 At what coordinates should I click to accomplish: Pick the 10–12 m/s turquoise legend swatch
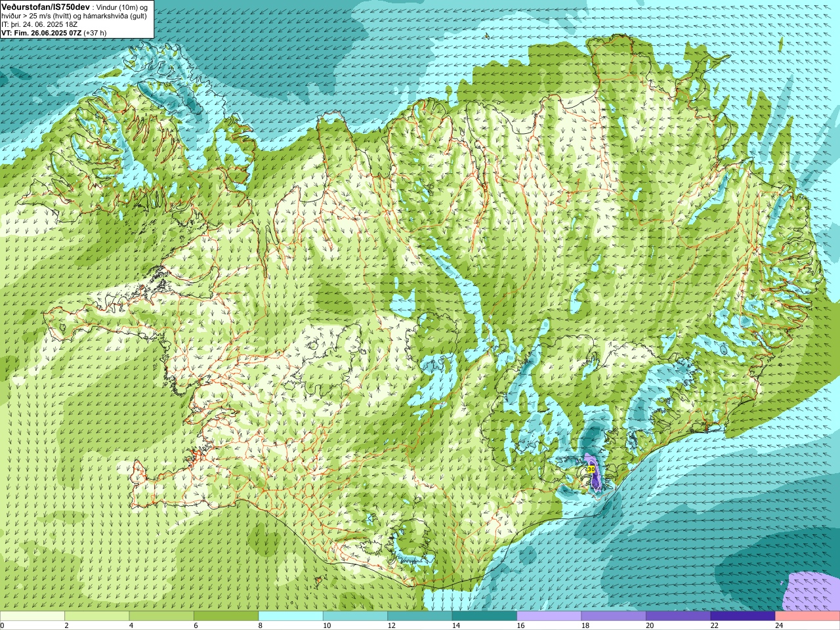click(355, 616)
